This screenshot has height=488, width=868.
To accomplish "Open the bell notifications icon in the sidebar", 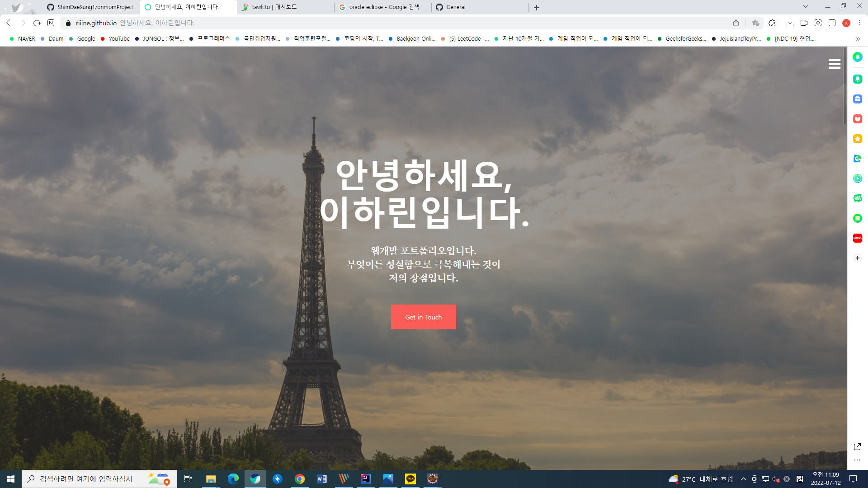I will (x=857, y=79).
